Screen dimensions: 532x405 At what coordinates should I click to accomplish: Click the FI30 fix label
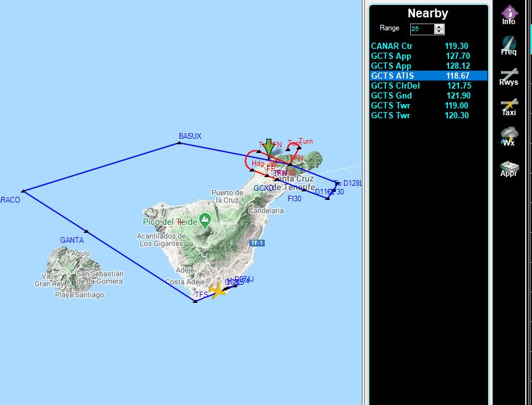(294, 198)
